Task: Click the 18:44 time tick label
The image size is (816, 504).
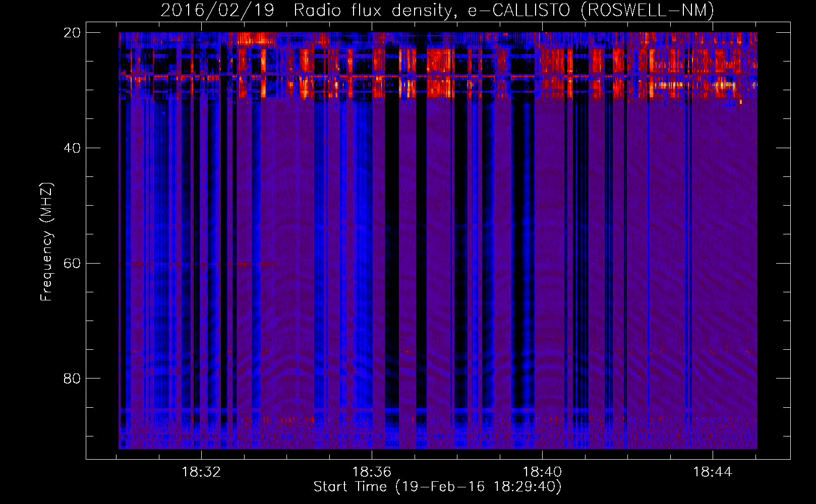Action: [713, 472]
